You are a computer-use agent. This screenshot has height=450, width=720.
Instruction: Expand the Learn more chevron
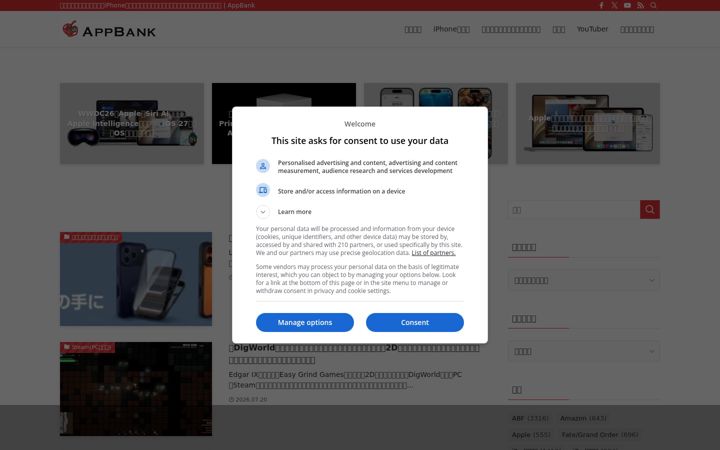coord(263,212)
